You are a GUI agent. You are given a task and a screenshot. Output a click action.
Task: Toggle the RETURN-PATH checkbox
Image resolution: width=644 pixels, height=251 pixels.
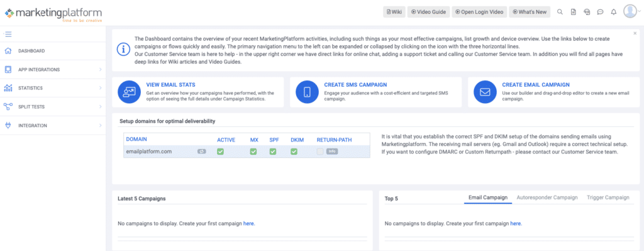click(x=320, y=152)
